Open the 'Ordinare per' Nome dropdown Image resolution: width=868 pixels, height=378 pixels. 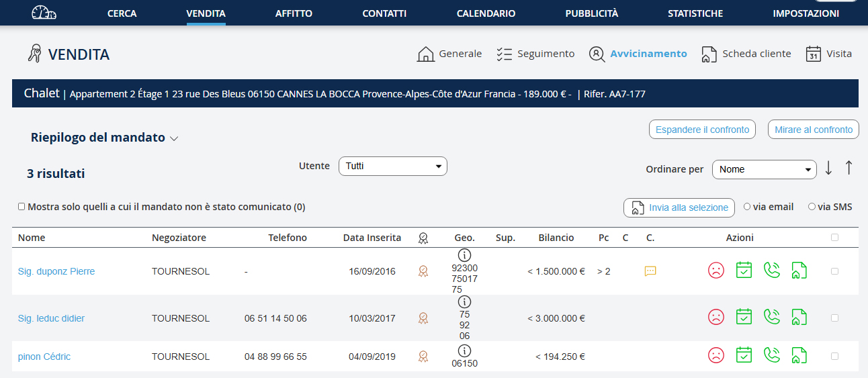[764, 169]
